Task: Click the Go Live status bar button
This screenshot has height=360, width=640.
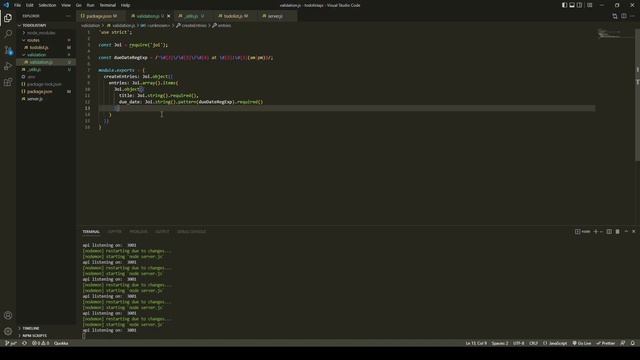Action: point(582,343)
